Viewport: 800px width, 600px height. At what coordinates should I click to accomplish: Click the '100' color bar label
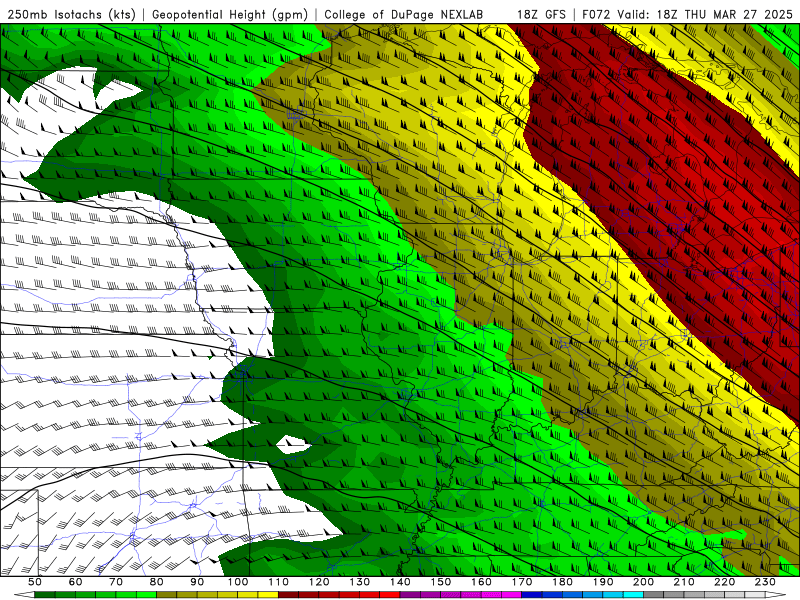click(238, 582)
